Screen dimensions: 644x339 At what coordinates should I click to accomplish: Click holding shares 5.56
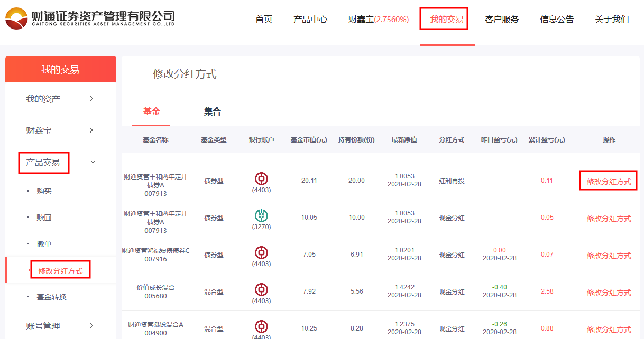coord(357,291)
